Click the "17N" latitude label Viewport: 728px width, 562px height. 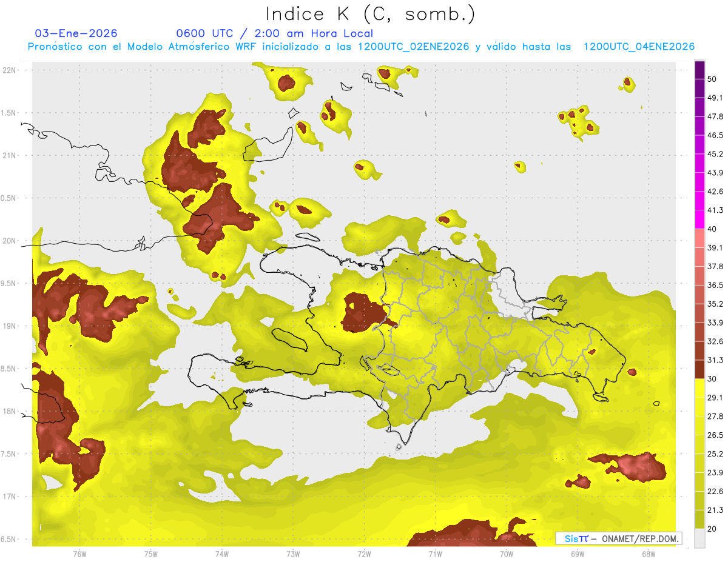coord(9,497)
